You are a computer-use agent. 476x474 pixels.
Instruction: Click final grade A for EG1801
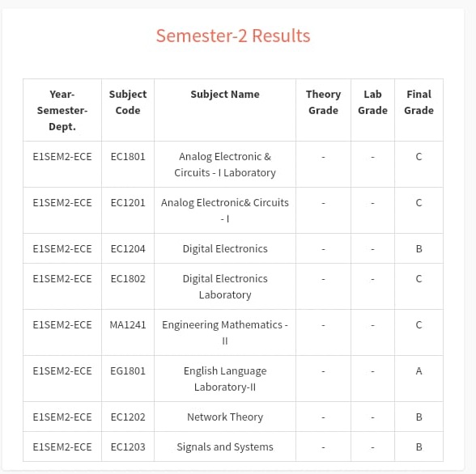419,371
